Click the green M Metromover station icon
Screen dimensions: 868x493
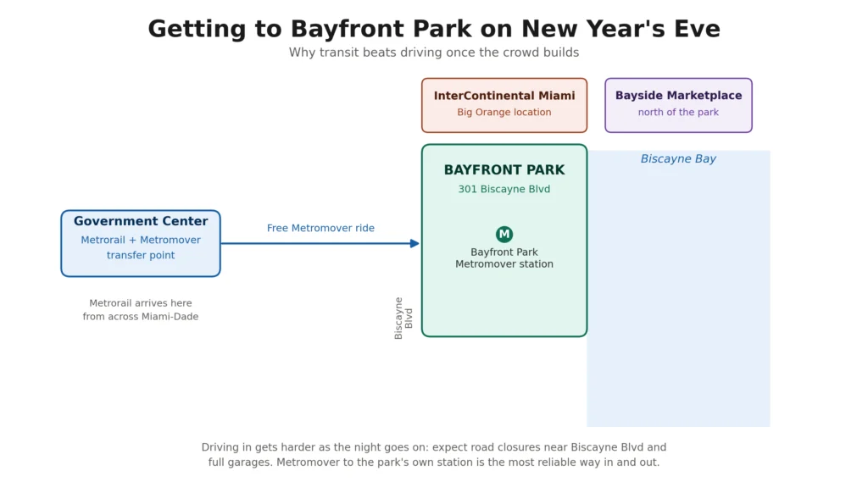pos(504,234)
